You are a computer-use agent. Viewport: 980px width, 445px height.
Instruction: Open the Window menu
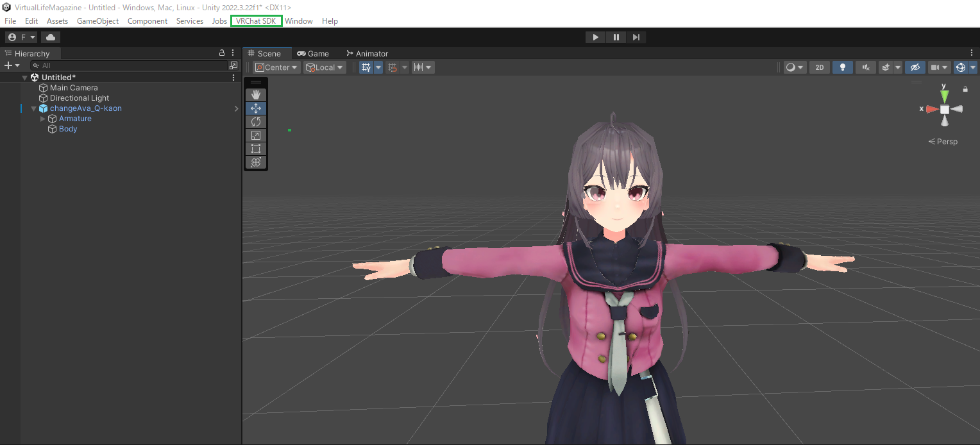[x=299, y=21]
